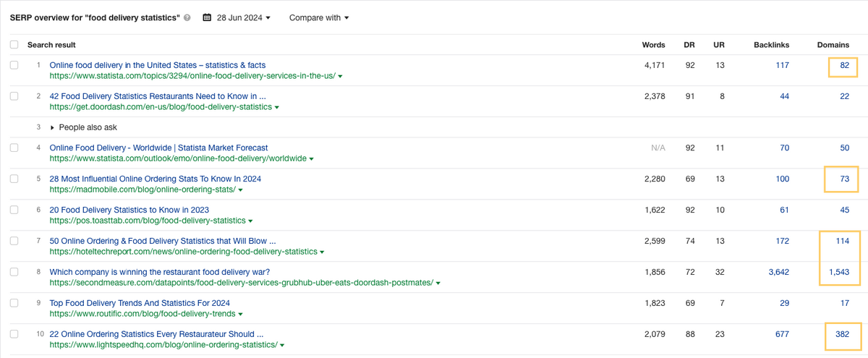Open '42 Food Delivery Statistics Restaurants Need to Know' link
The height and width of the screenshot is (358, 868).
(158, 96)
